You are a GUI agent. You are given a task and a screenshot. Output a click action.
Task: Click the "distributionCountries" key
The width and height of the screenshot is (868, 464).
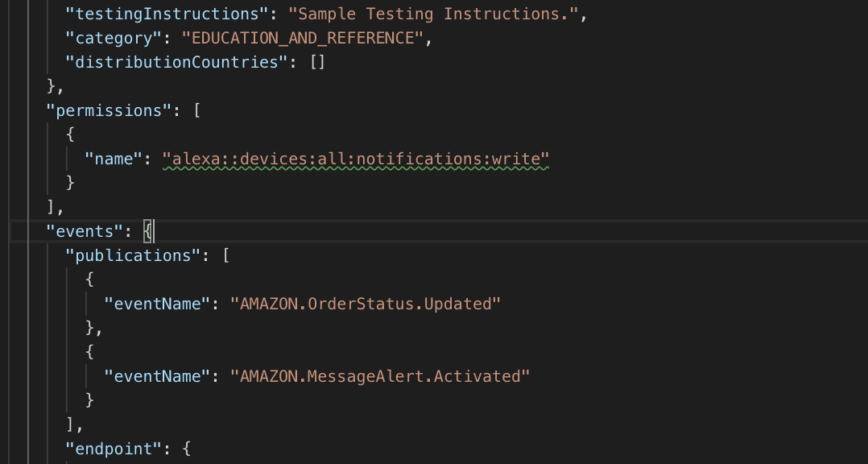(176, 62)
